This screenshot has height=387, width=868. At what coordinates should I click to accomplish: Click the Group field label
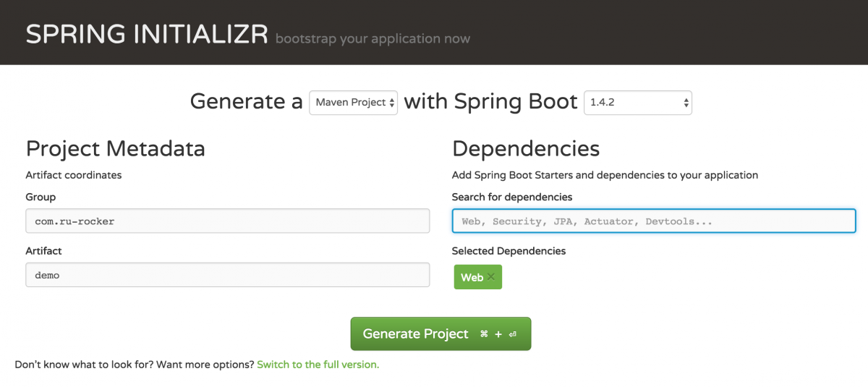(41, 197)
